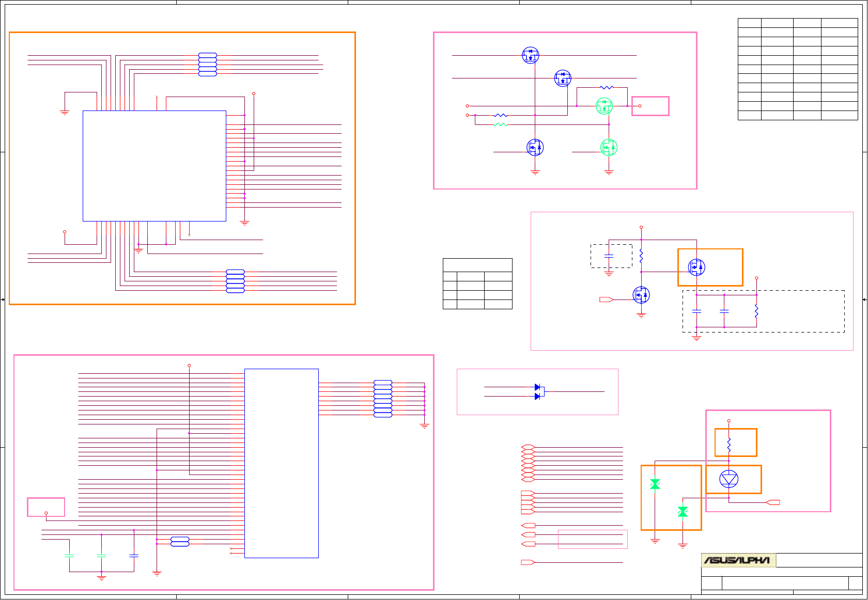Select the blue LED symbol in orange box
868x600 pixels.
coord(729,479)
